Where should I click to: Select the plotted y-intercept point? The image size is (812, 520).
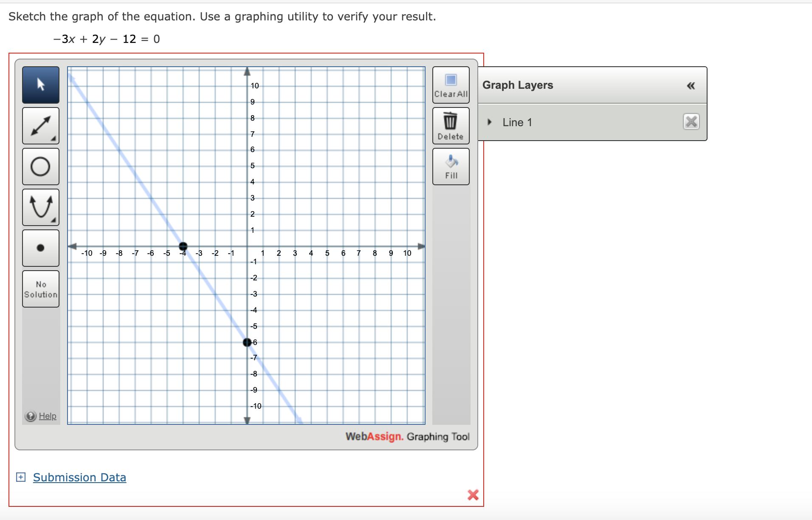pyautogui.click(x=247, y=342)
